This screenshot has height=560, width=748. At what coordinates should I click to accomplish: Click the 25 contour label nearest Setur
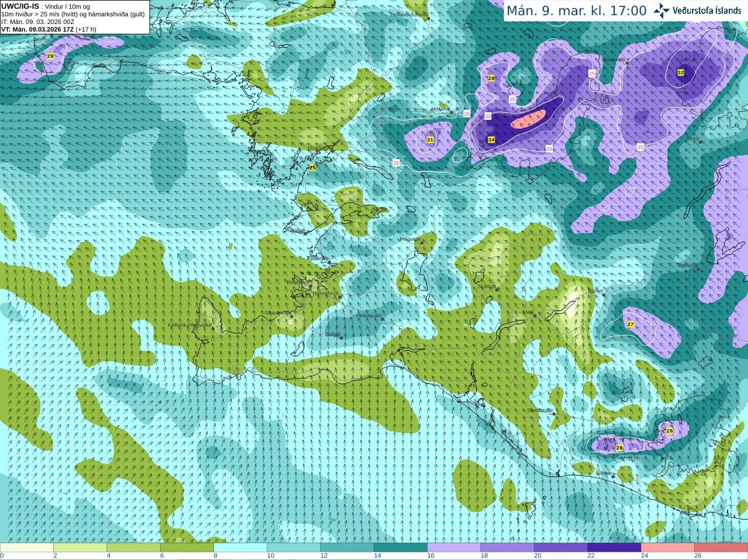click(640, 147)
